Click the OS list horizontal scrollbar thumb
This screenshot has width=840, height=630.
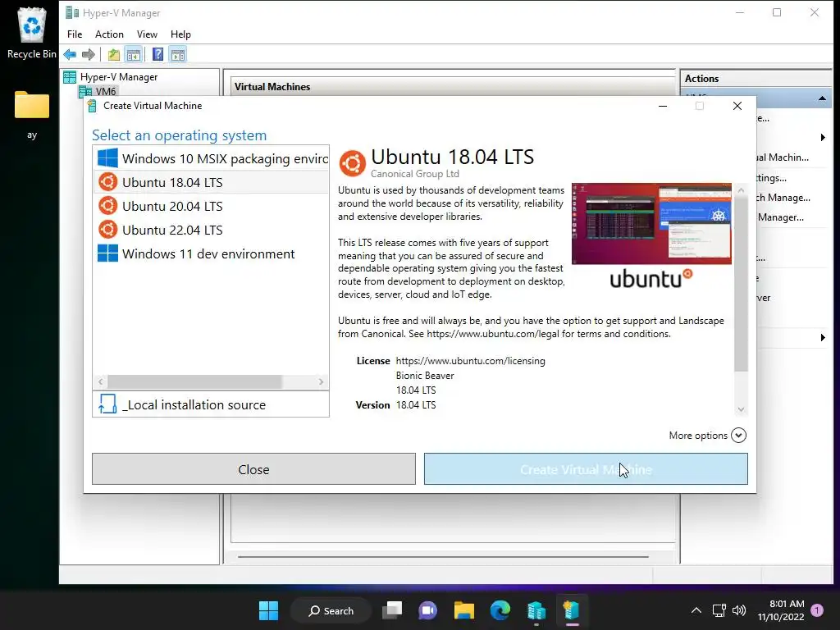click(194, 381)
